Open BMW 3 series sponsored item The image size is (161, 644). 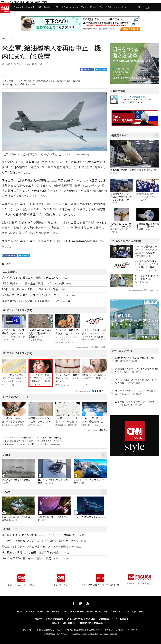coord(135,251)
